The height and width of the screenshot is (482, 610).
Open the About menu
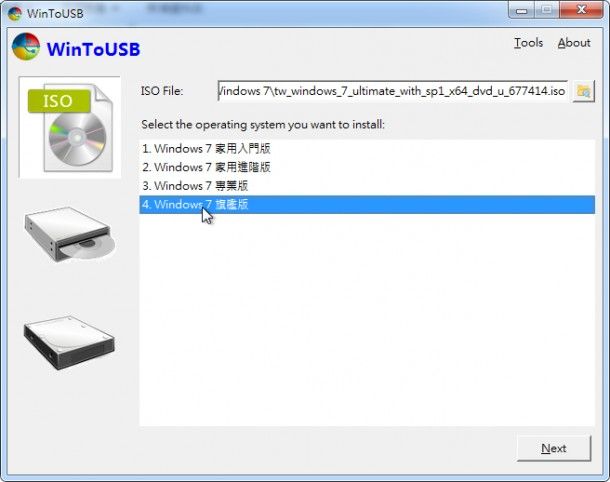point(574,43)
